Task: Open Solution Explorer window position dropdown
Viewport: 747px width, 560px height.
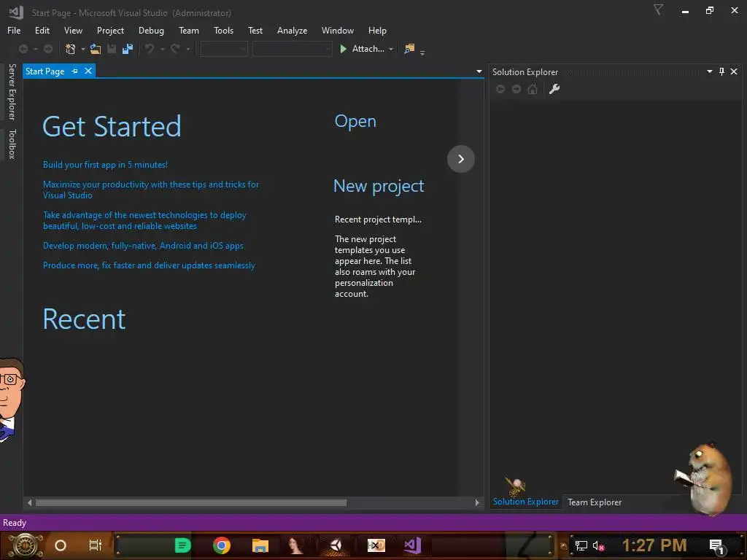Action: coord(709,71)
